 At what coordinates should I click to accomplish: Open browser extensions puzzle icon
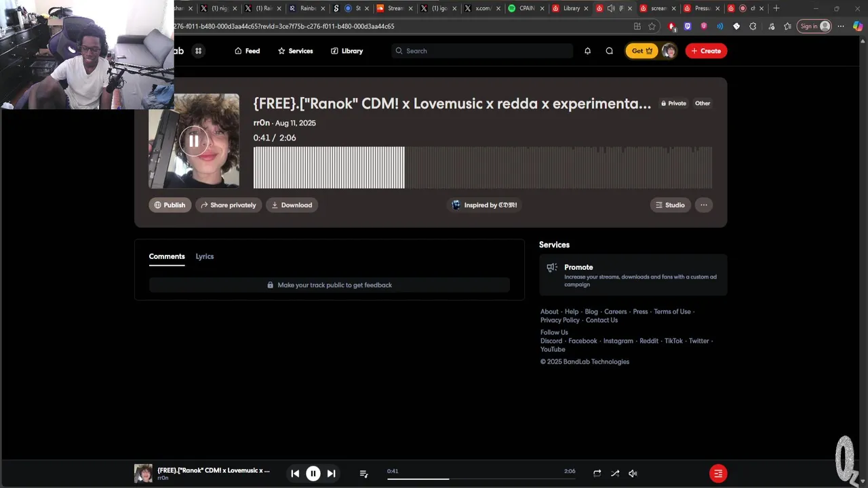click(753, 26)
